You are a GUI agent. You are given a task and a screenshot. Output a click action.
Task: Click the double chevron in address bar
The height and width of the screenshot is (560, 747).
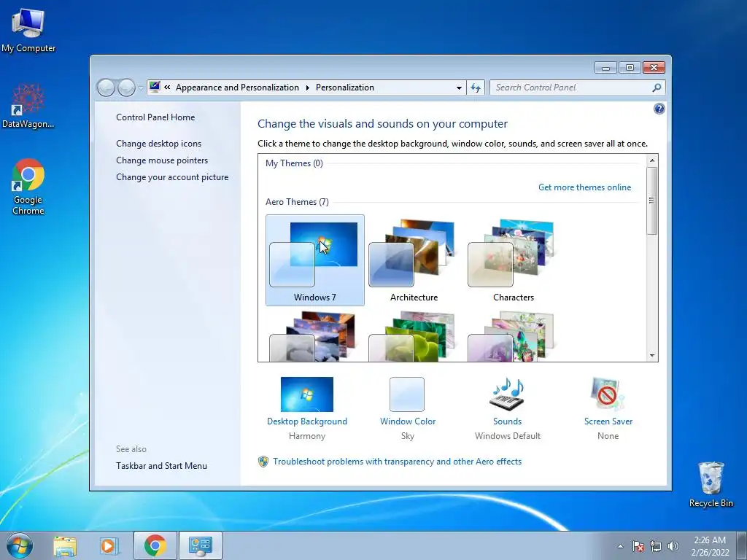[167, 87]
